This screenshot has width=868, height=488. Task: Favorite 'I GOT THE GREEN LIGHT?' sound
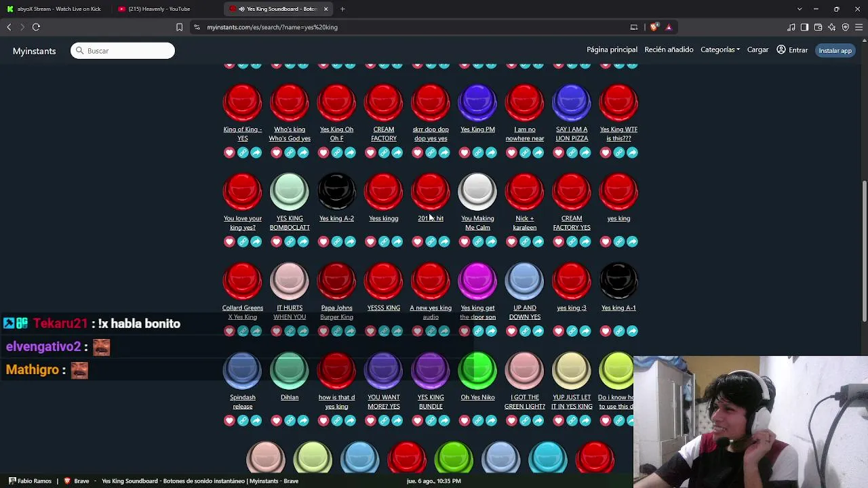click(511, 421)
